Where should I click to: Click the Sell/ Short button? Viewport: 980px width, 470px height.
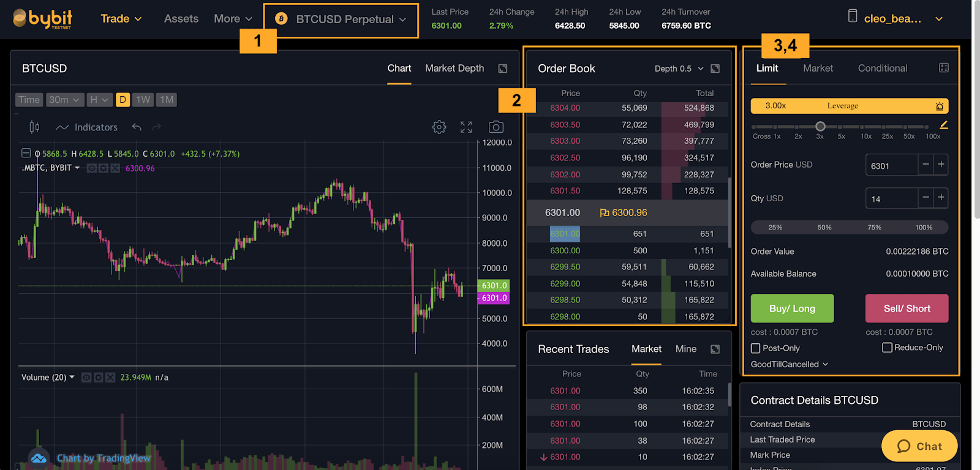coord(907,308)
